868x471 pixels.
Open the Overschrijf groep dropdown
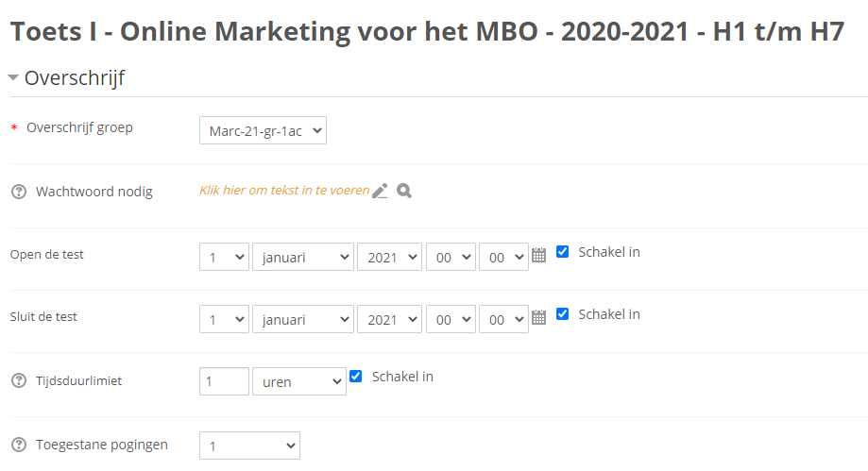point(263,130)
